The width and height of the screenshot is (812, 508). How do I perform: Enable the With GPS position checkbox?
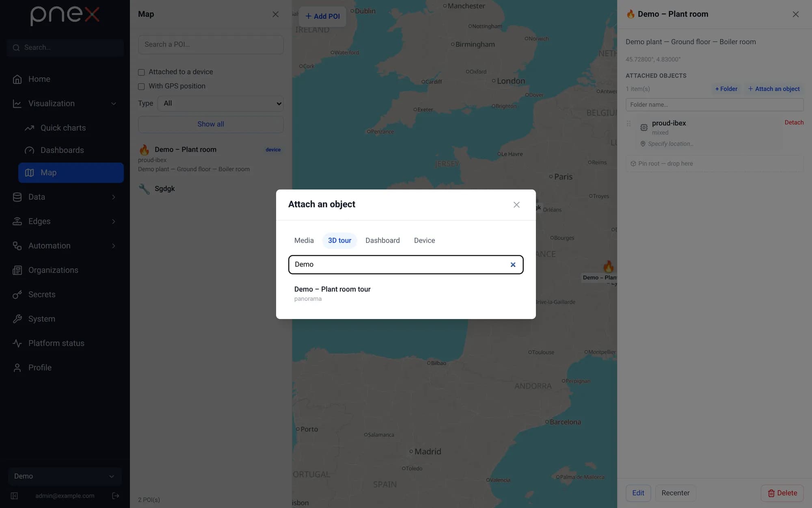[141, 87]
